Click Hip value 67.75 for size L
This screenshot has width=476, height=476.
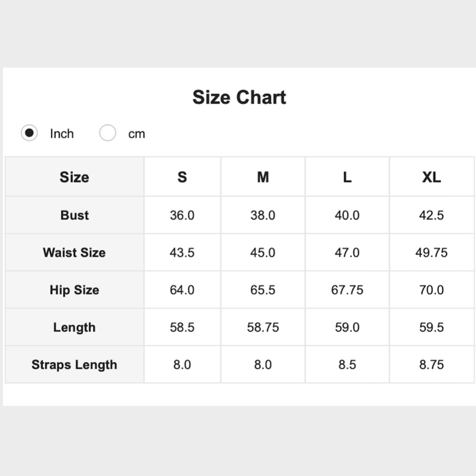click(347, 290)
